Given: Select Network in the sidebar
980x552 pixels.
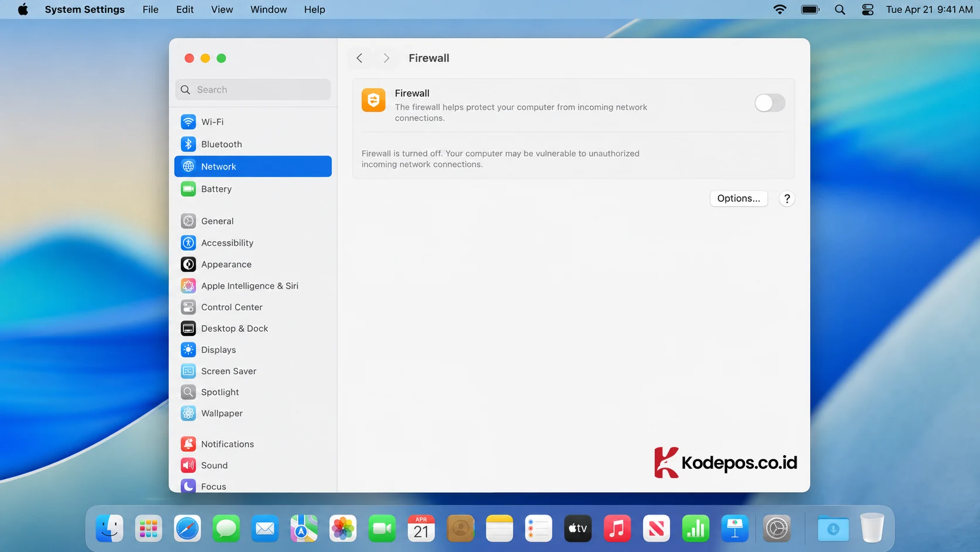Looking at the screenshot, I should (x=253, y=167).
